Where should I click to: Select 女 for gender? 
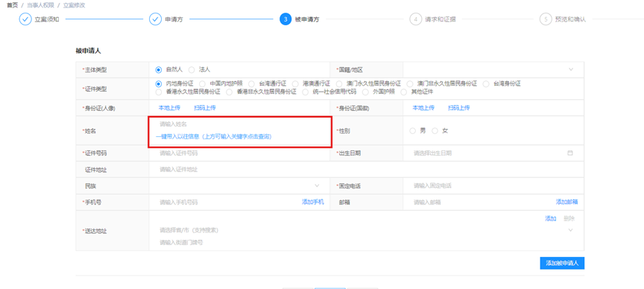(435, 131)
